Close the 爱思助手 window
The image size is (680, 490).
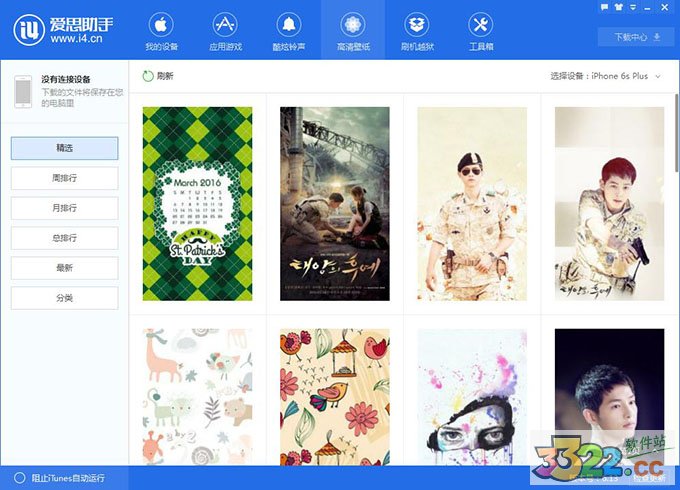(664, 7)
